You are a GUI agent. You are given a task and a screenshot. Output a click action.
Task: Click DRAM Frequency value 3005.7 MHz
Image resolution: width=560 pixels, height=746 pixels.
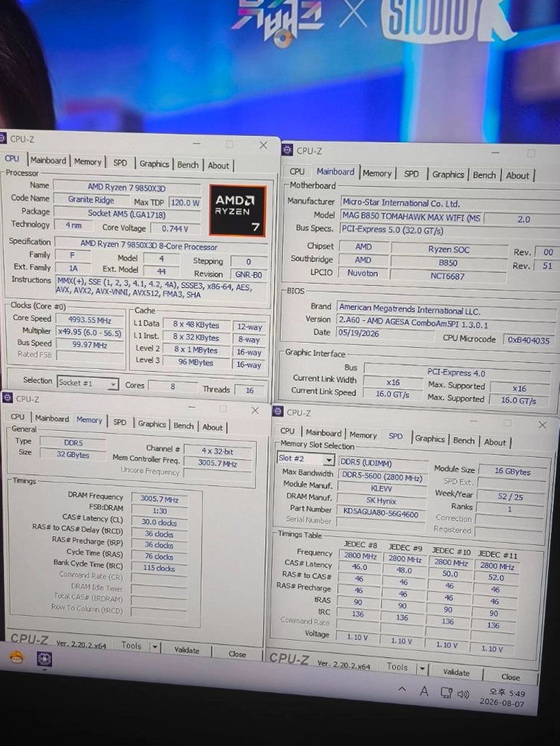point(159,499)
